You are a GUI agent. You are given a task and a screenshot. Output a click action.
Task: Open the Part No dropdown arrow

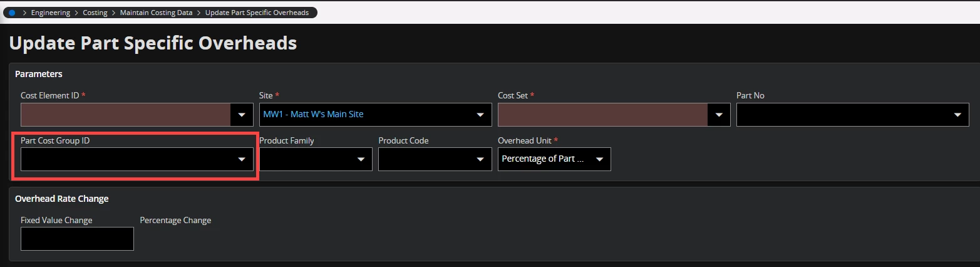(957, 115)
